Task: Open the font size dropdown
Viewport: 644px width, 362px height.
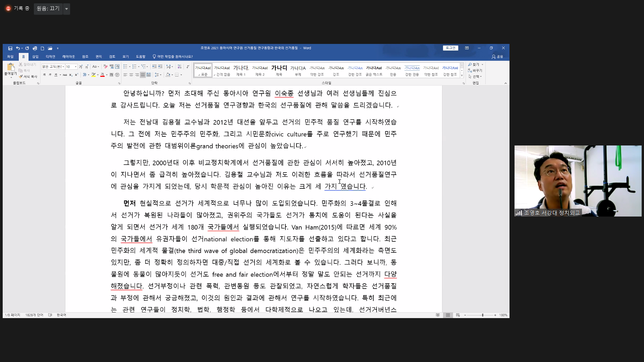Action: coord(75,67)
